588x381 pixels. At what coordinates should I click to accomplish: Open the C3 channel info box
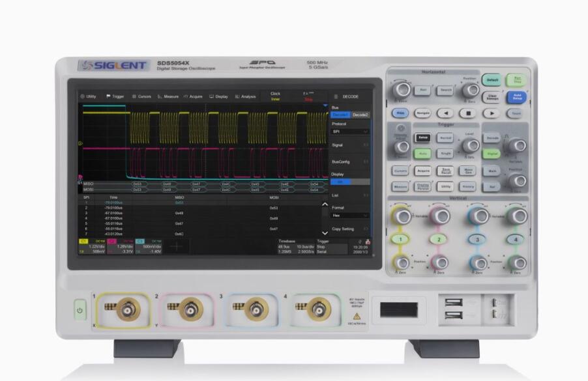coord(149,246)
